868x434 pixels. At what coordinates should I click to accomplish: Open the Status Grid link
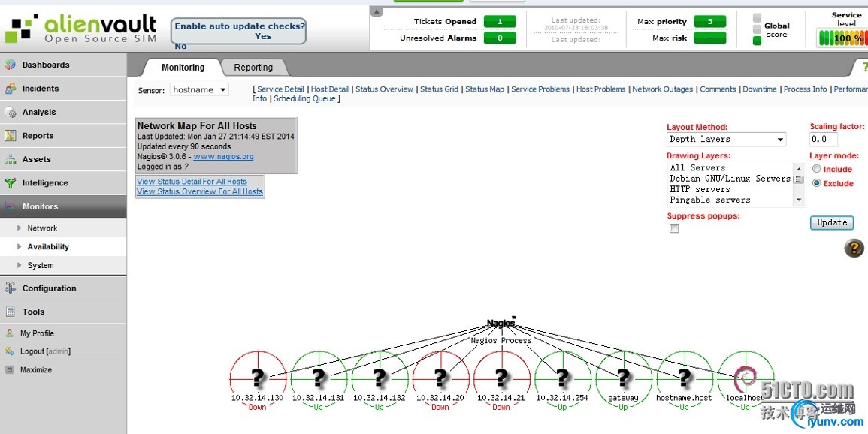click(440, 89)
